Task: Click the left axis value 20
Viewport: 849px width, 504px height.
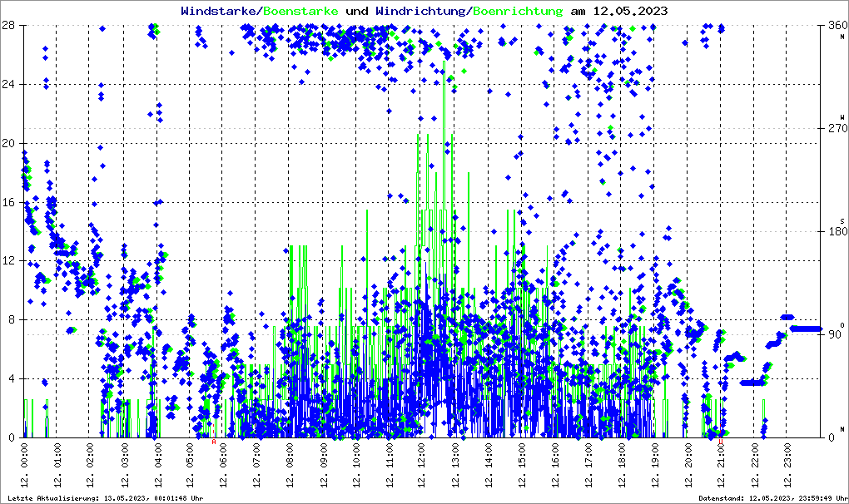Action: (x=7, y=143)
